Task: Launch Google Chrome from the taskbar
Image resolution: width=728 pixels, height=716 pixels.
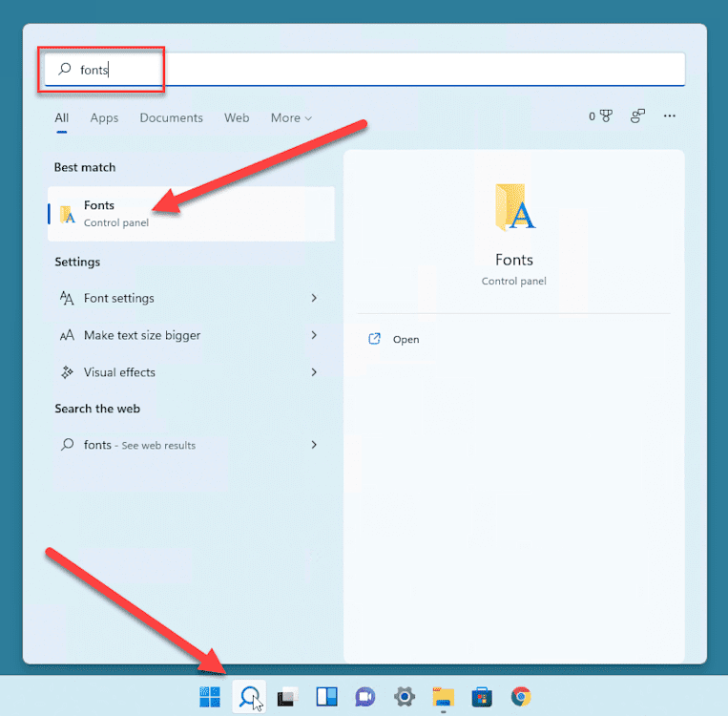Action: [x=521, y=697]
